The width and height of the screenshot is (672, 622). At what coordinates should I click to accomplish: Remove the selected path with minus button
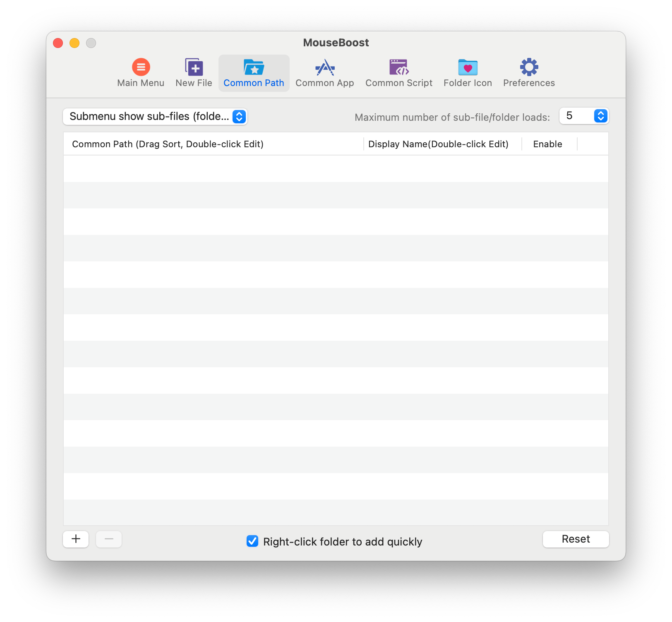109,539
